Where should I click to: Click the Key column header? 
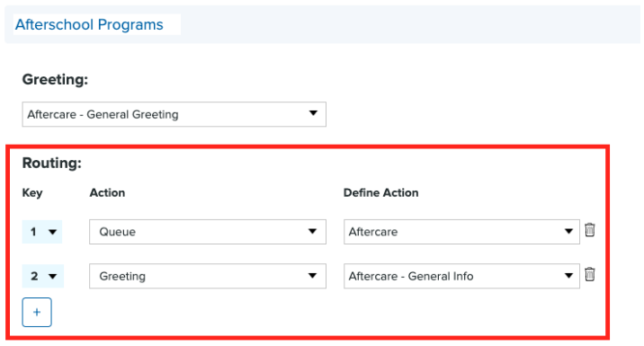32,193
